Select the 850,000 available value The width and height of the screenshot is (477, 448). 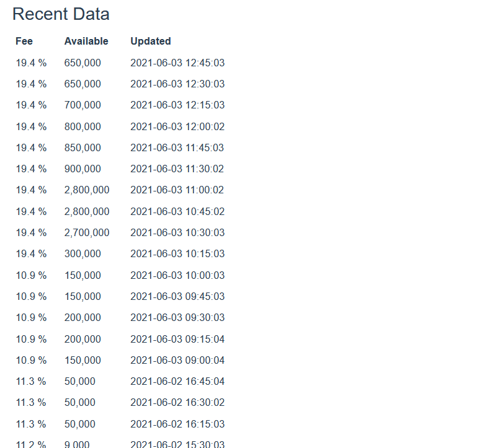[x=82, y=147]
